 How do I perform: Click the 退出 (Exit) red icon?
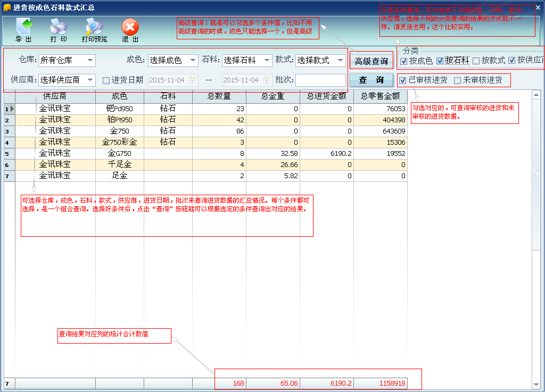click(130, 27)
